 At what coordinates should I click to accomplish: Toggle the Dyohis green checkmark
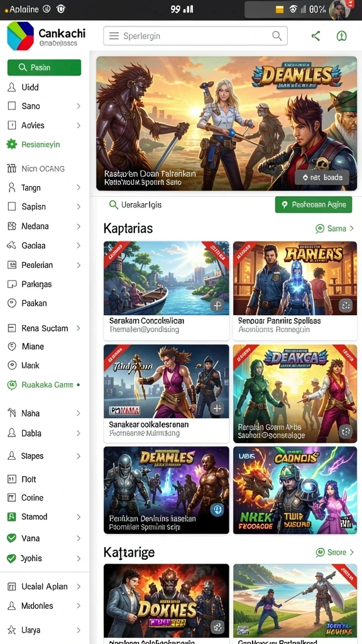(x=12, y=558)
